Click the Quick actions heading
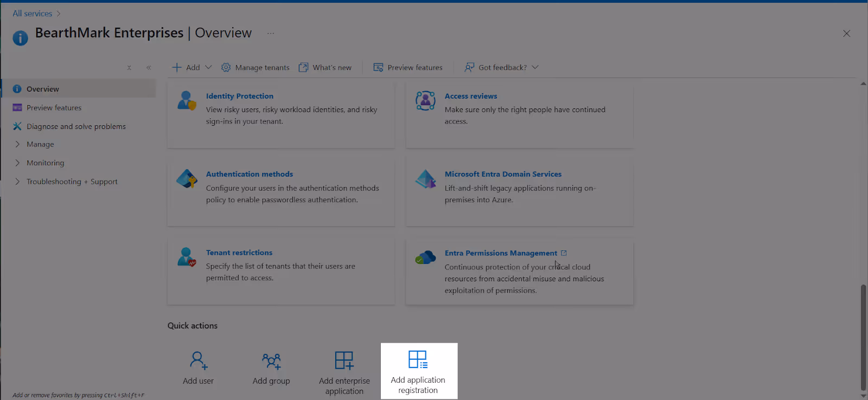This screenshot has height=400, width=868. point(193,326)
